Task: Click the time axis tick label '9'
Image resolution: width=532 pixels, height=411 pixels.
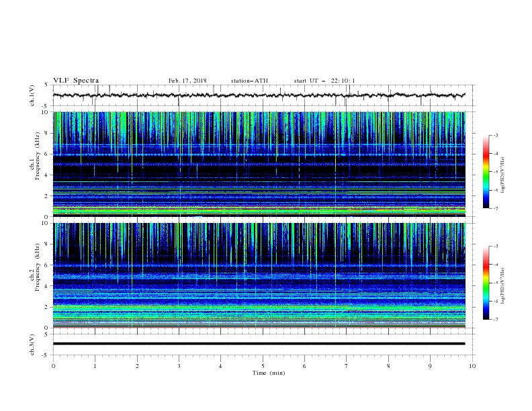Action: click(430, 366)
